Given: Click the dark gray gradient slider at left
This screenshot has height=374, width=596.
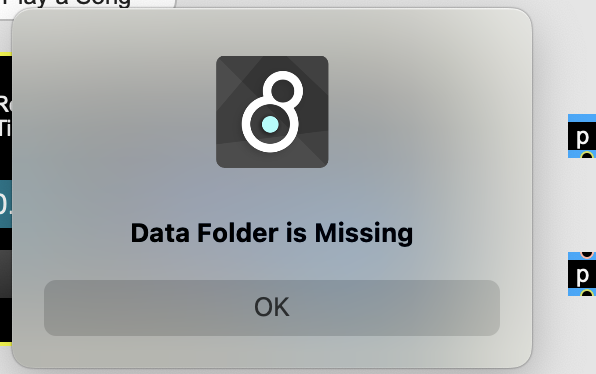Looking at the screenshot, I should [6, 274].
